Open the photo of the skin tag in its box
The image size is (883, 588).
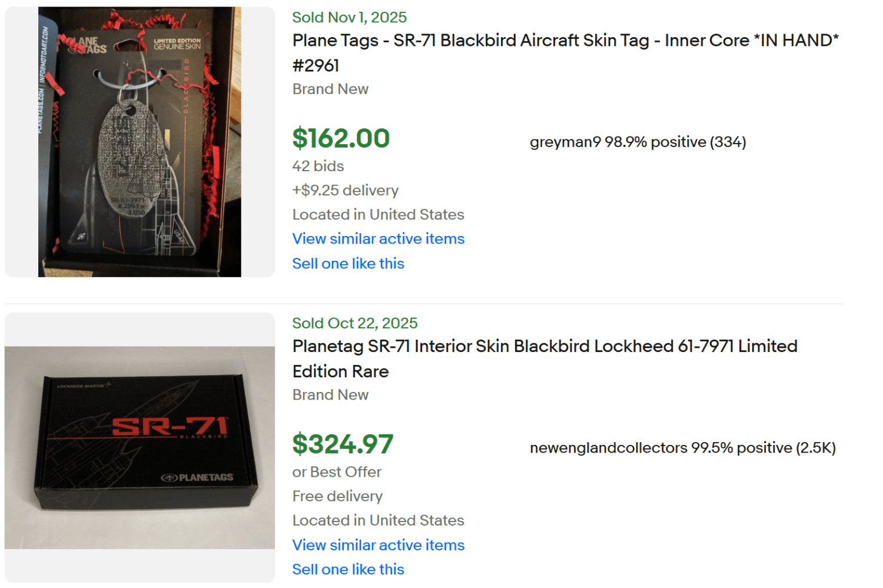coord(139,141)
